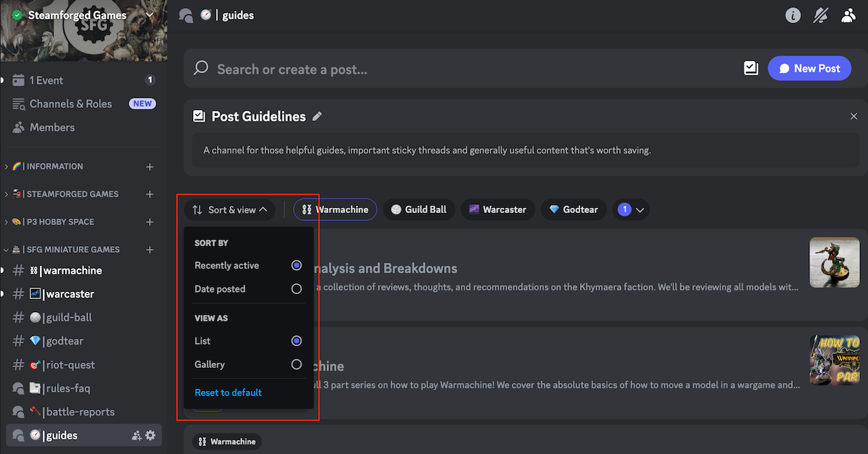Expand the additional tags dropdown
The width and height of the screenshot is (868, 454).
(x=631, y=210)
